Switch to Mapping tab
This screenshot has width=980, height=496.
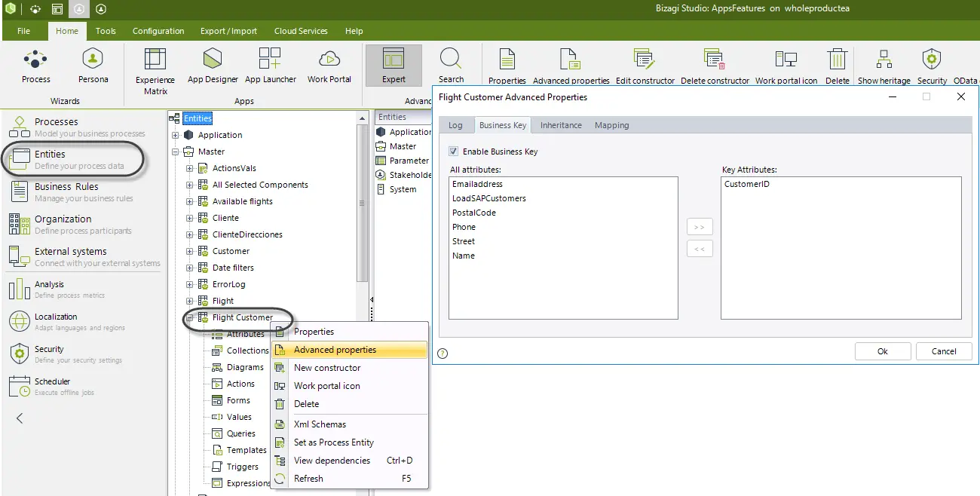pos(611,125)
